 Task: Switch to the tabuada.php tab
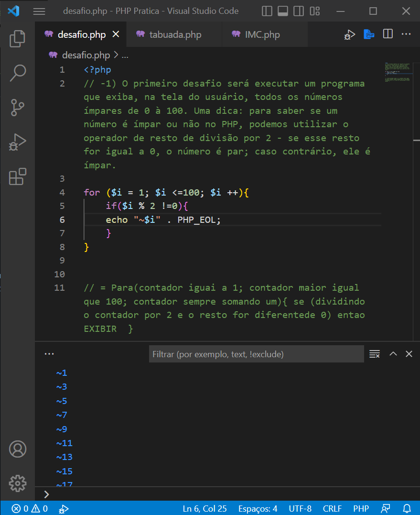pos(174,34)
